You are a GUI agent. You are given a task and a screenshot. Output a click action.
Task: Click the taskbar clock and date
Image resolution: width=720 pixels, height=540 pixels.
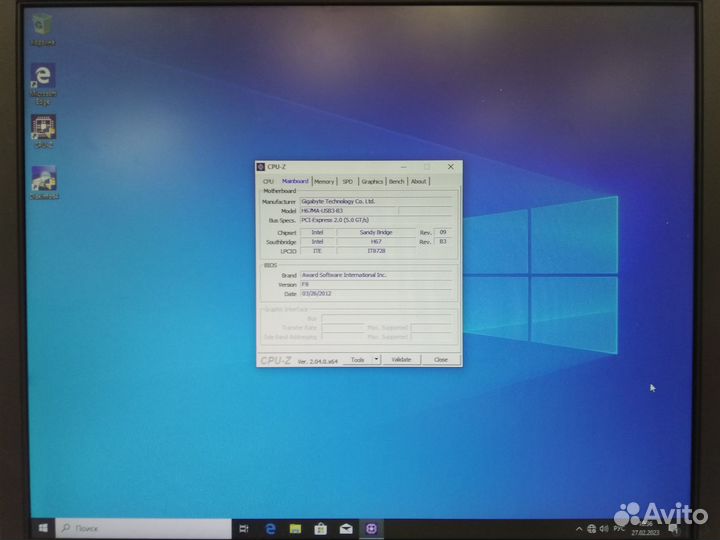click(x=645, y=529)
